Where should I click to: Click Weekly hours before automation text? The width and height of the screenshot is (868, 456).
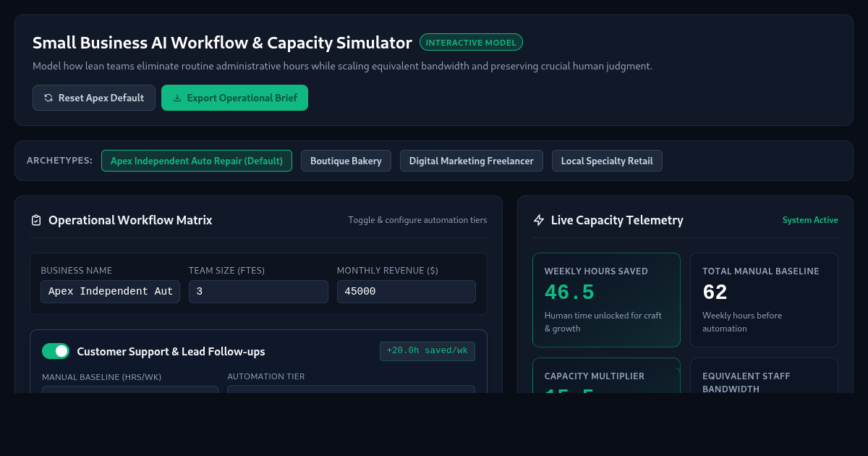(x=742, y=322)
